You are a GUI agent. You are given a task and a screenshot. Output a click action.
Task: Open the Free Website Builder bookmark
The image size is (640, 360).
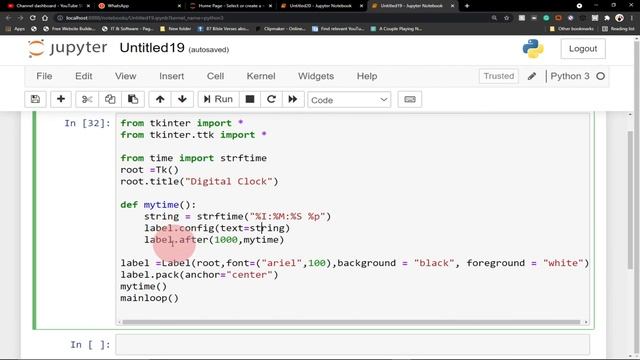coord(69,29)
